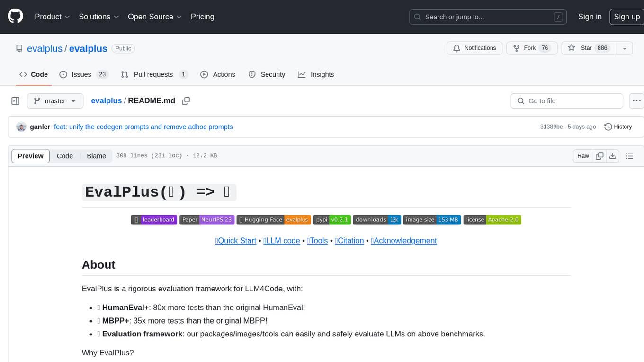Switch to the Pull requests tab

point(154,74)
